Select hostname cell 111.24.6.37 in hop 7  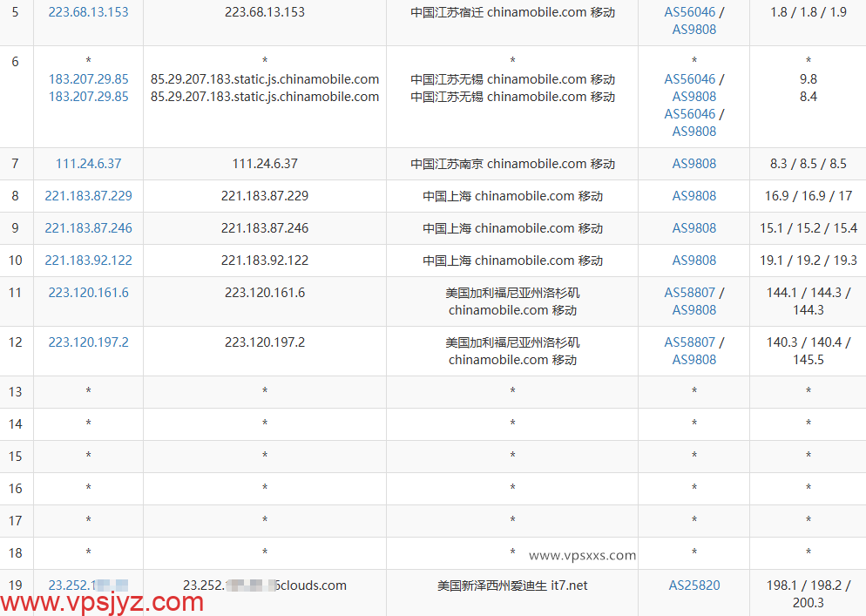[x=265, y=164]
